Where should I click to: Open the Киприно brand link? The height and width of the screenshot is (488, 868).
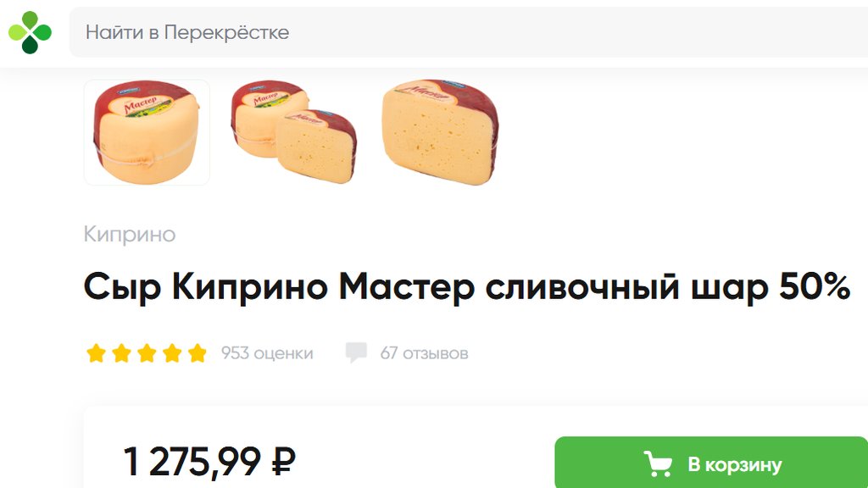(130, 234)
